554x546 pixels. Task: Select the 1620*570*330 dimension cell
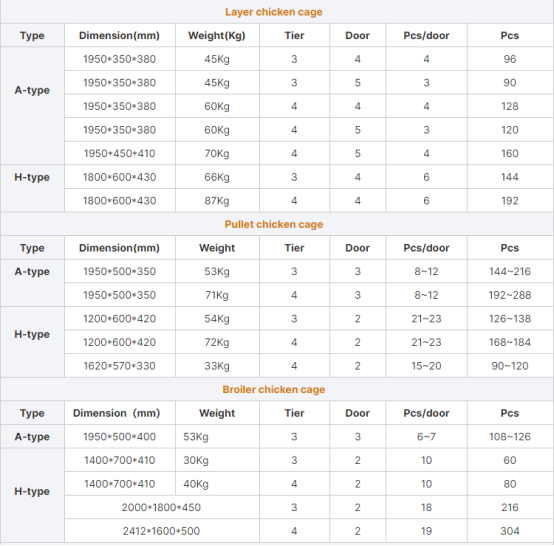point(119,366)
